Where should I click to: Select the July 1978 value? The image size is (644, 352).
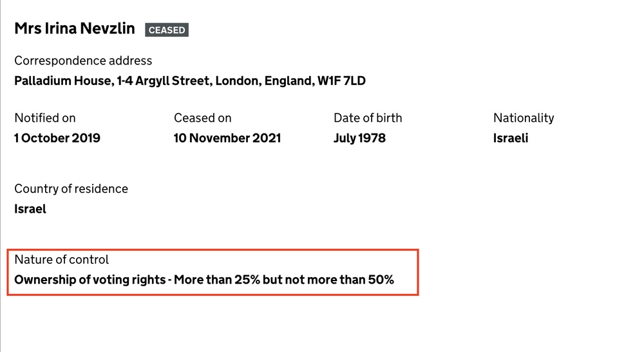[x=359, y=138]
